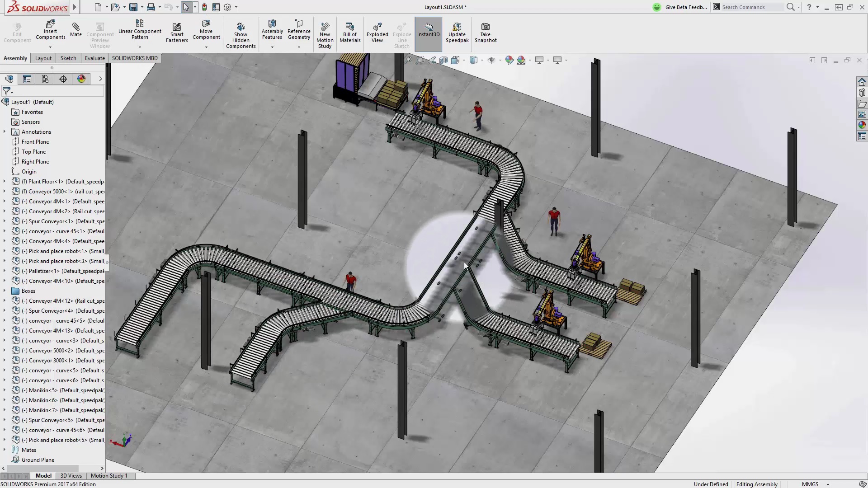Open the Motion Study 1 tab

[x=108, y=475]
